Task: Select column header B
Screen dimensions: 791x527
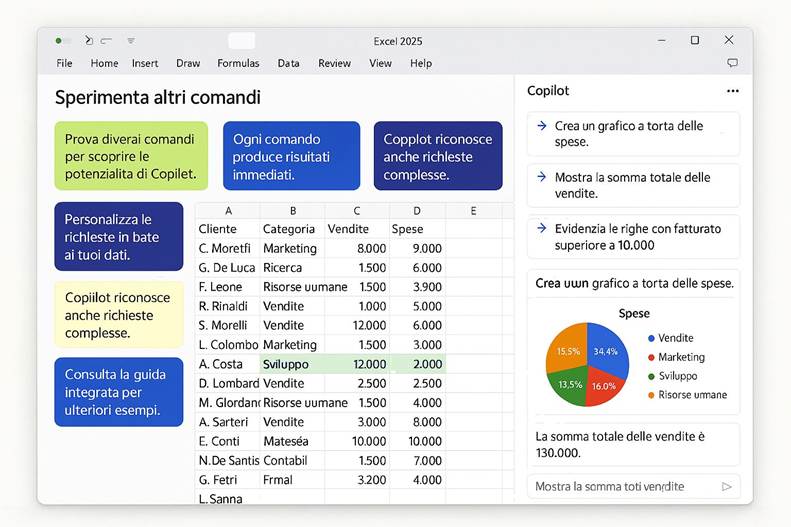Action: click(x=293, y=211)
